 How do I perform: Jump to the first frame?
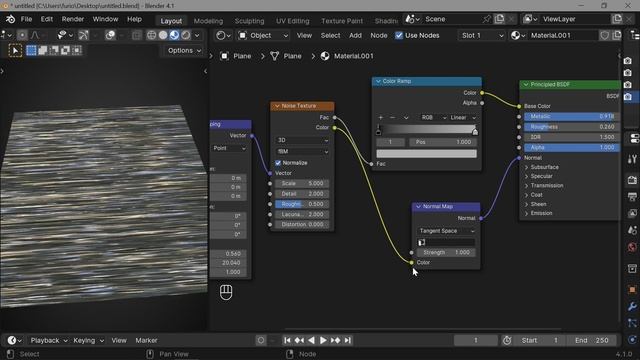click(287, 340)
